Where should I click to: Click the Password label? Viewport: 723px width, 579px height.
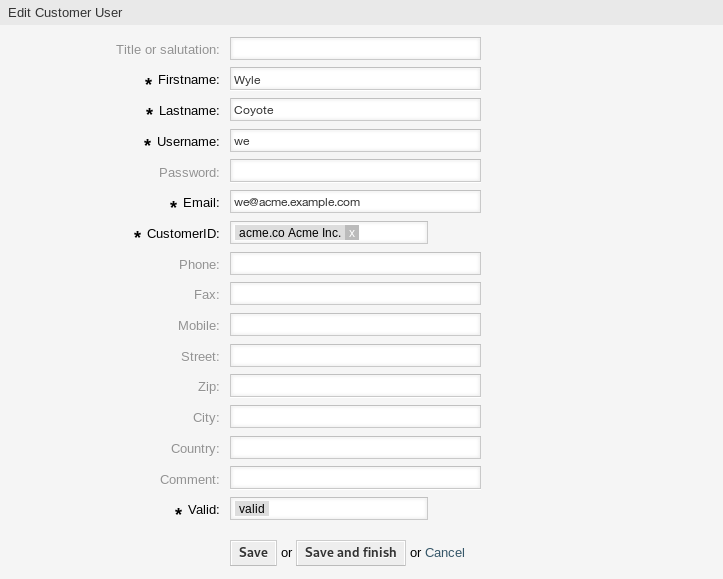pos(189,172)
